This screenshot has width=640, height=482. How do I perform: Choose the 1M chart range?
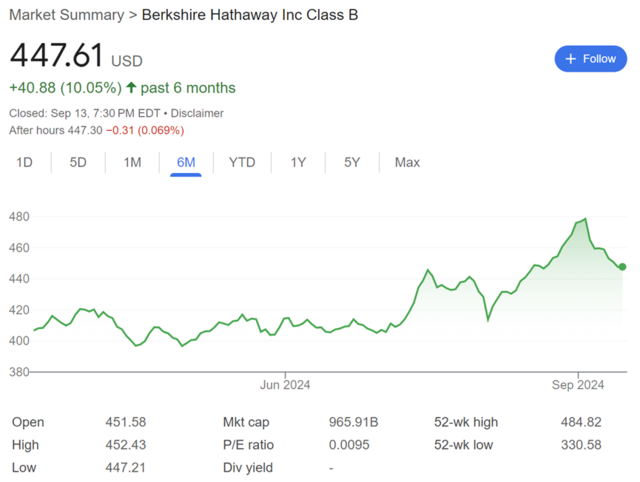(132, 162)
